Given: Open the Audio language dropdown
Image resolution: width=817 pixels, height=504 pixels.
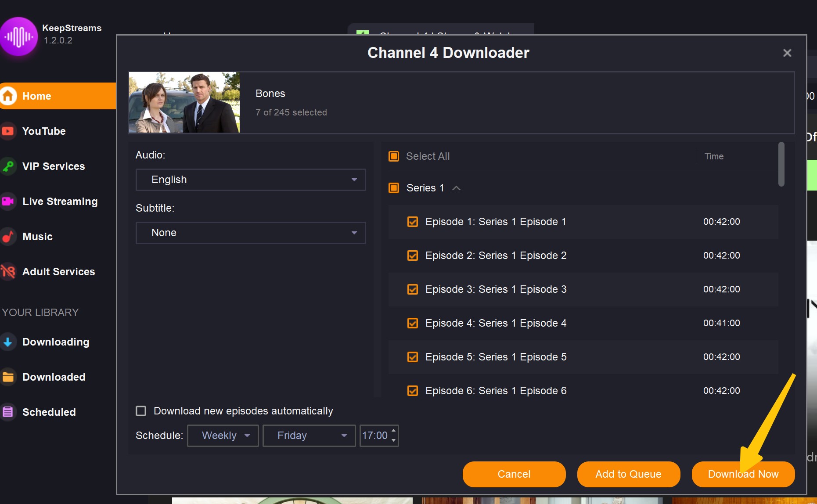Looking at the screenshot, I should (x=250, y=180).
